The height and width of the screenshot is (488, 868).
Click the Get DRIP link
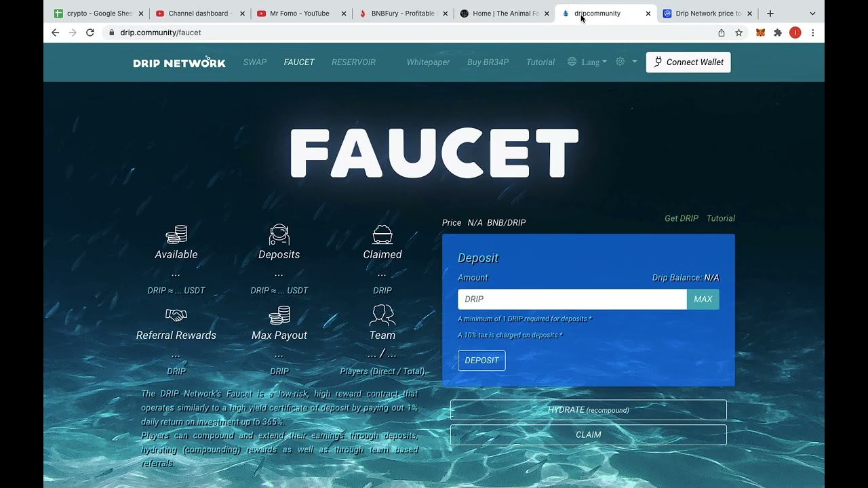point(682,218)
